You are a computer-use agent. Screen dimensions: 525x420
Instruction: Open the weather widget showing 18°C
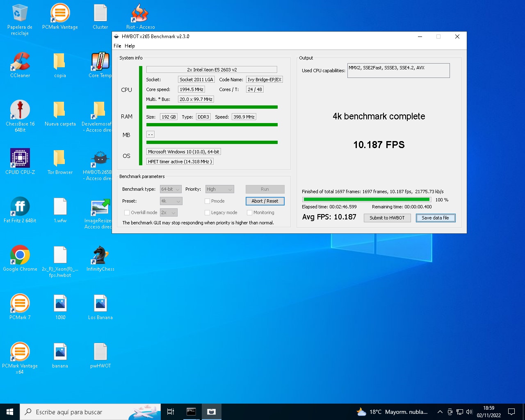click(392, 412)
